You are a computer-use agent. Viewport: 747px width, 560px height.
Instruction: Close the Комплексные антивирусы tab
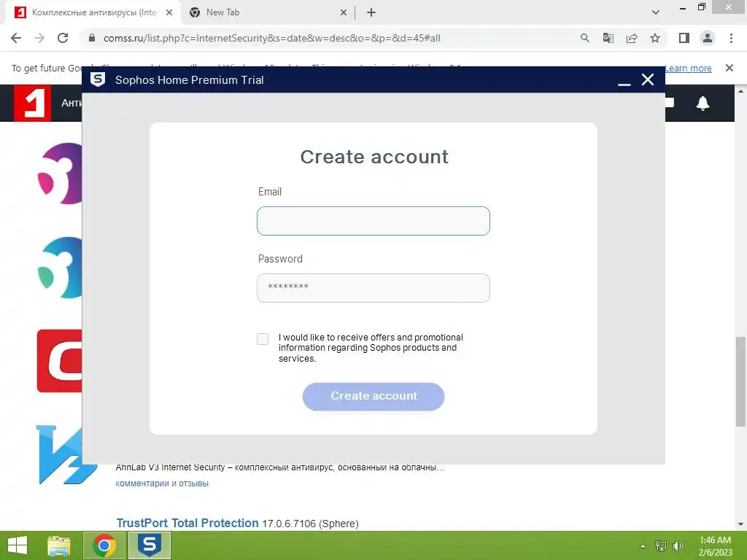(169, 12)
